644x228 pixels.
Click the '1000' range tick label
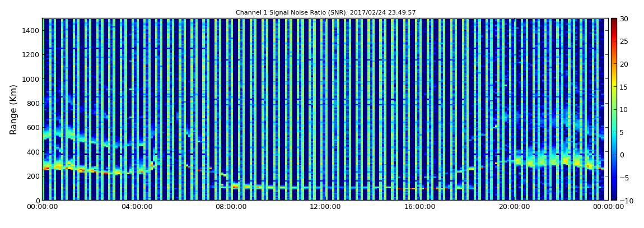point(31,79)
